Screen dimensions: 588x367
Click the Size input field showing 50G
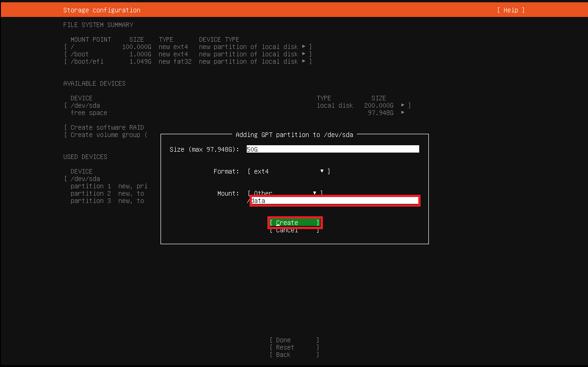pos(333,149)
